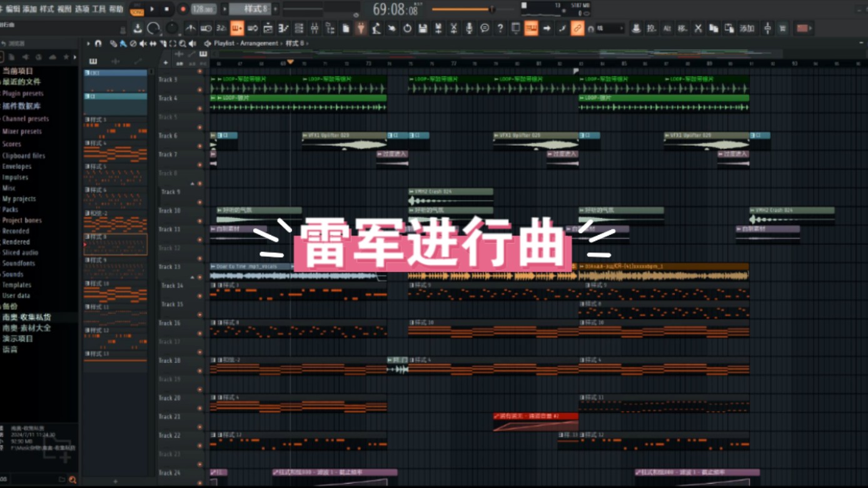Select the delete tool circle-slash icon

tap(133, 44)
